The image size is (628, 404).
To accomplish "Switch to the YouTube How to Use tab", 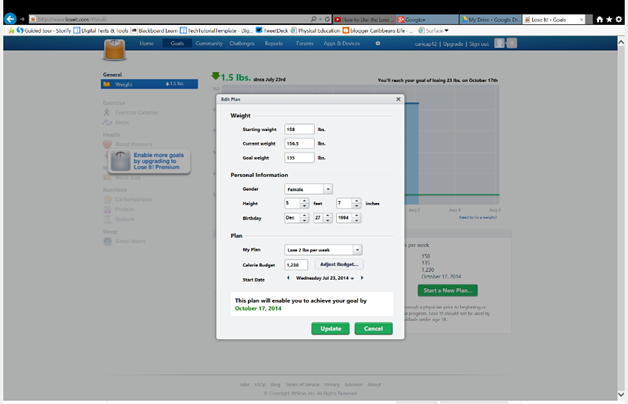I will [x=364, y=19].
